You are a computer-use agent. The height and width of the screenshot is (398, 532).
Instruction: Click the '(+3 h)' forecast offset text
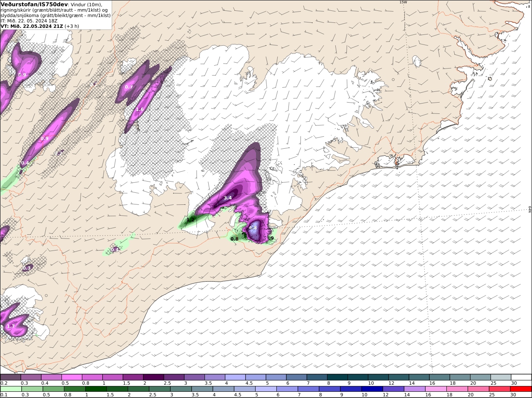[72, 26]
